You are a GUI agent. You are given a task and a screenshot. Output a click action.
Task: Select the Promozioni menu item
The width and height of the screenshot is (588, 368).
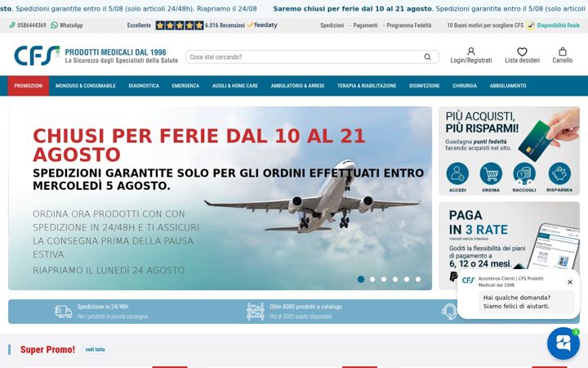coord(29,86)
